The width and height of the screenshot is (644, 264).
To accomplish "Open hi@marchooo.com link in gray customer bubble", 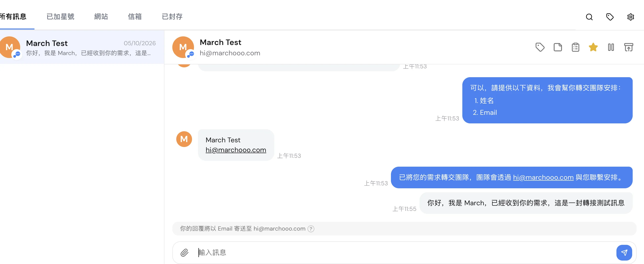I will (236, 150).
